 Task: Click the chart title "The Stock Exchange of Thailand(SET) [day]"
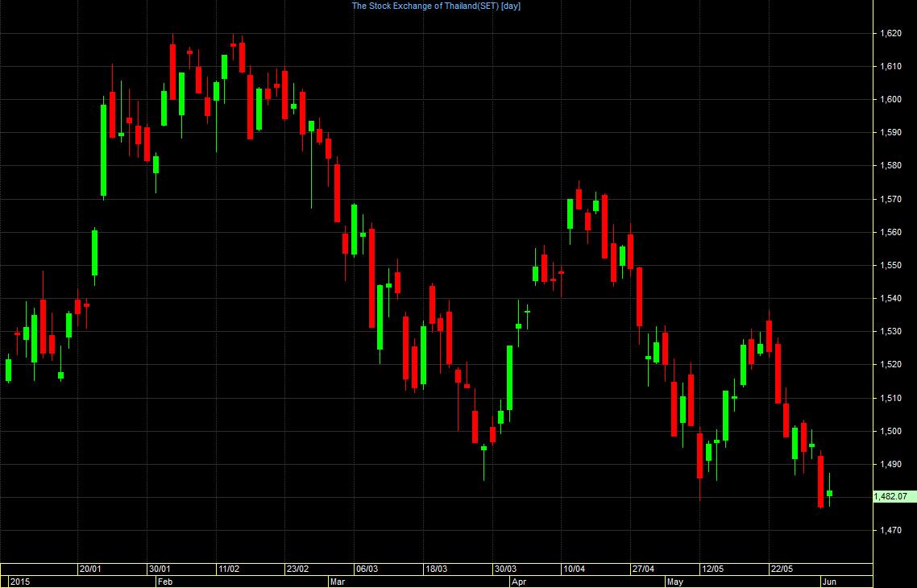coord(436,6)
